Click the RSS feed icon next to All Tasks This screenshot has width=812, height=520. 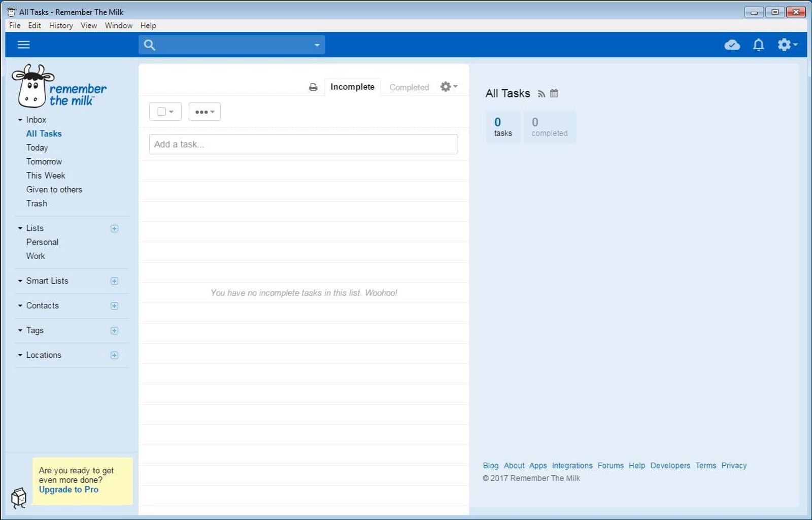[x=542, y=94]
